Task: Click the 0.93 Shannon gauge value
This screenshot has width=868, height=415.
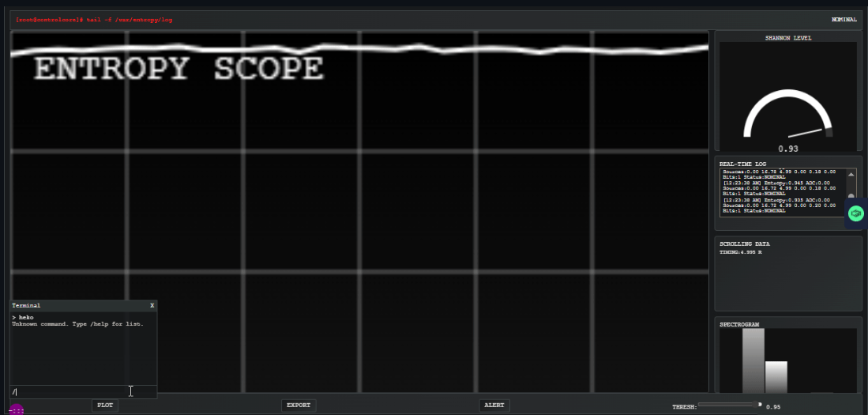Action: pos(787,149)
